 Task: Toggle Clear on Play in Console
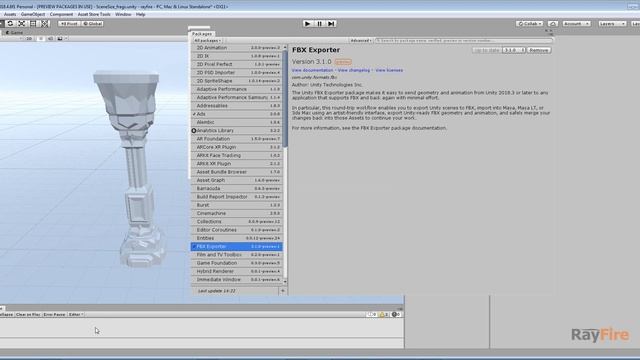pos(28,314)
